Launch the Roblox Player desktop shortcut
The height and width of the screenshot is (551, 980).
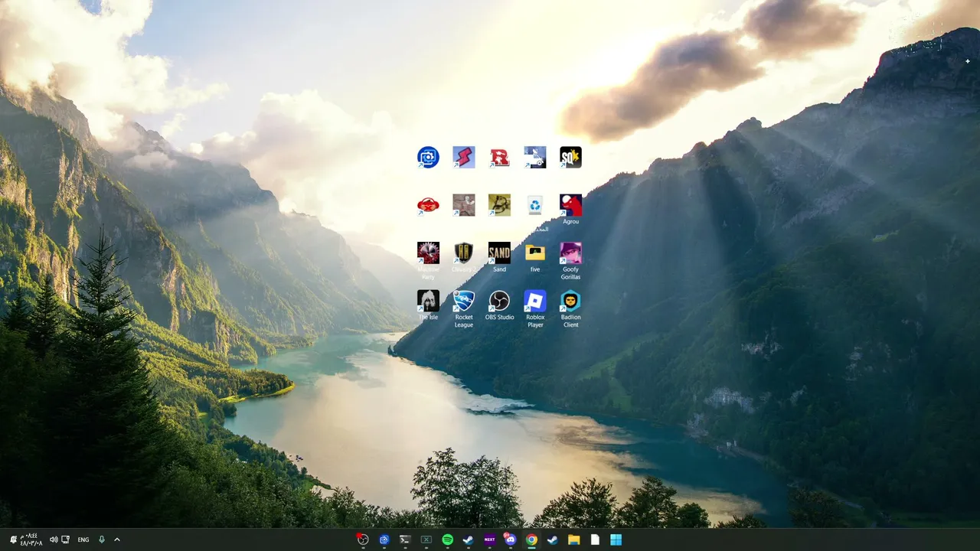pyautogui.click(x=535, y=308)
